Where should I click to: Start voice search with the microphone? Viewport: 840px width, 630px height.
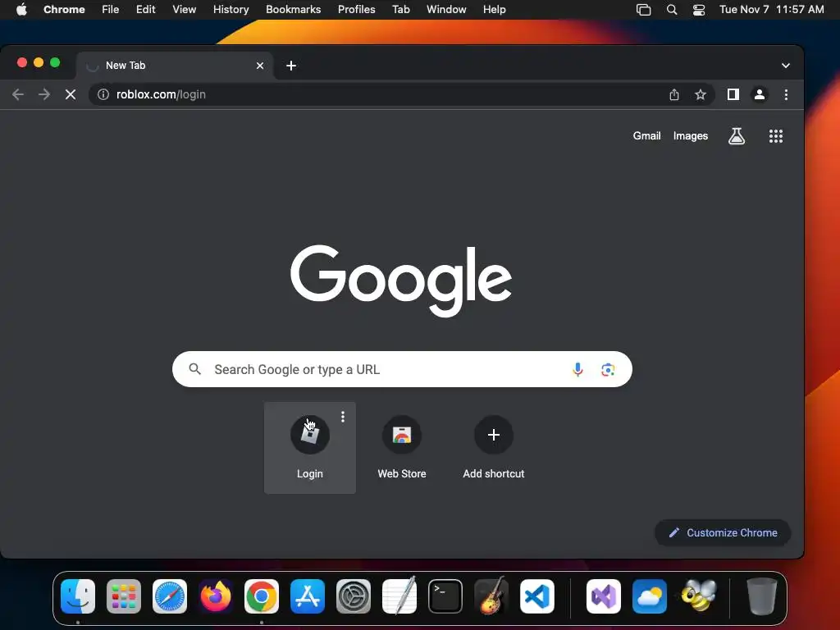tap(577, 370)
